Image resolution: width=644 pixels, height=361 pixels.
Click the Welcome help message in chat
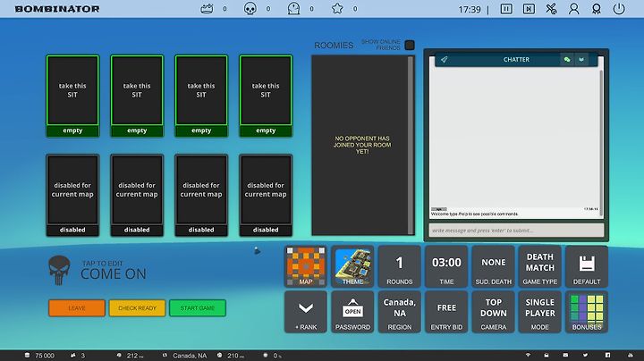point(474,214)
